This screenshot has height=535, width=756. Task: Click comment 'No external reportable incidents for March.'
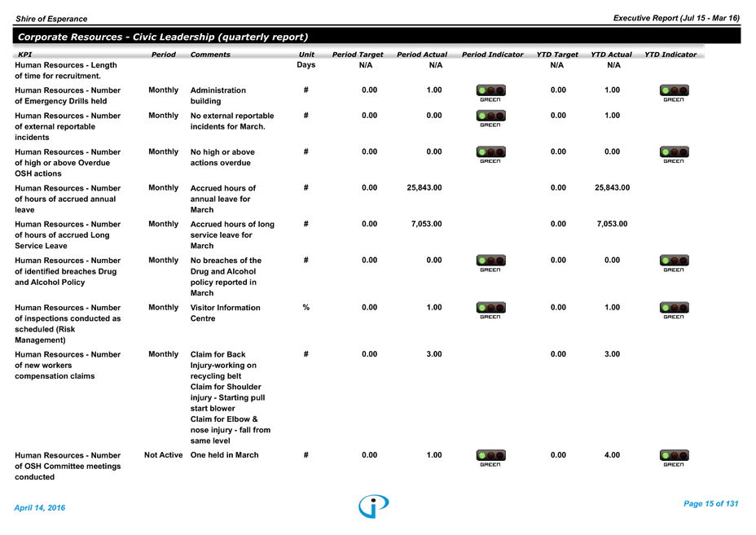[232, 121]
